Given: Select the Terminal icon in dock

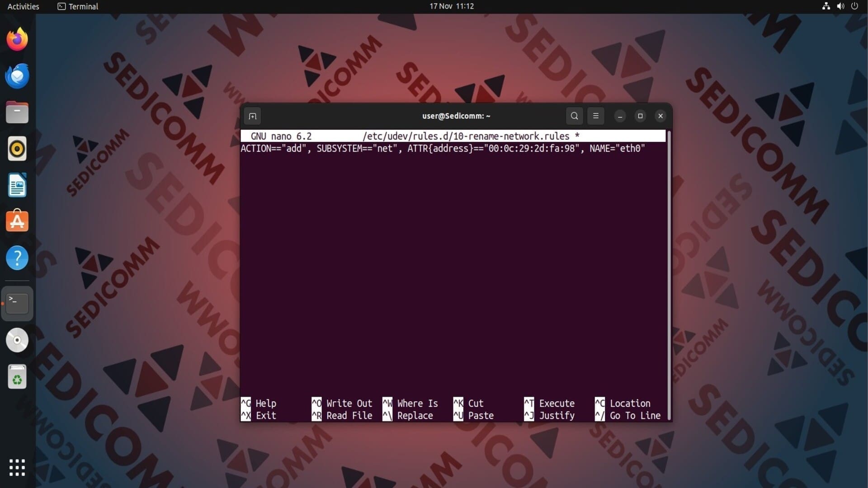Looking at the screenshot, I should (17, 303).
